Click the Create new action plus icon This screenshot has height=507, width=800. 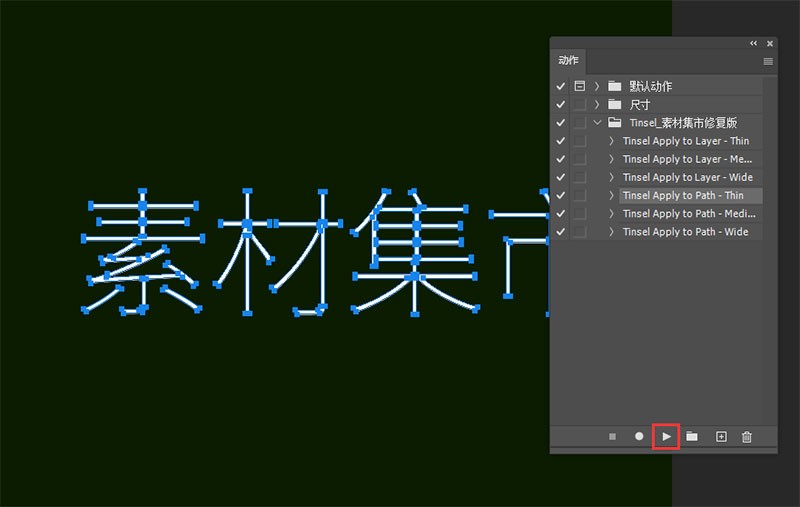(x=720, y=437)
